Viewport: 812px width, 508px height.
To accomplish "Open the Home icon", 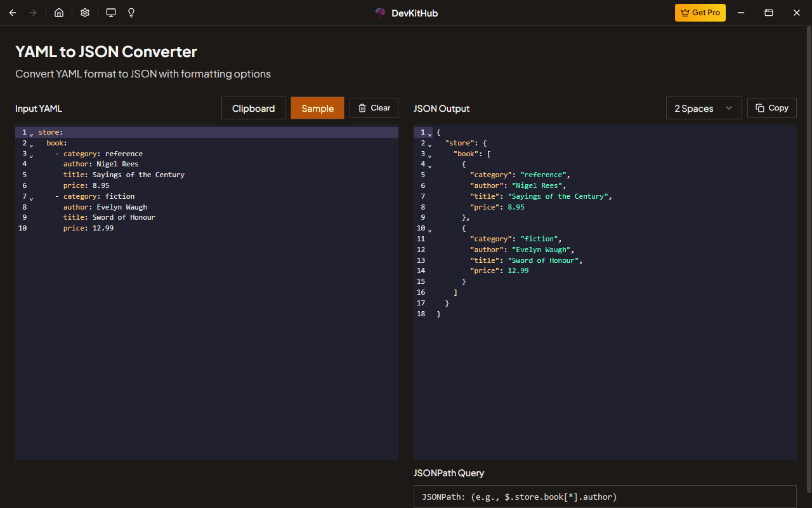I will tap(59, 13).
